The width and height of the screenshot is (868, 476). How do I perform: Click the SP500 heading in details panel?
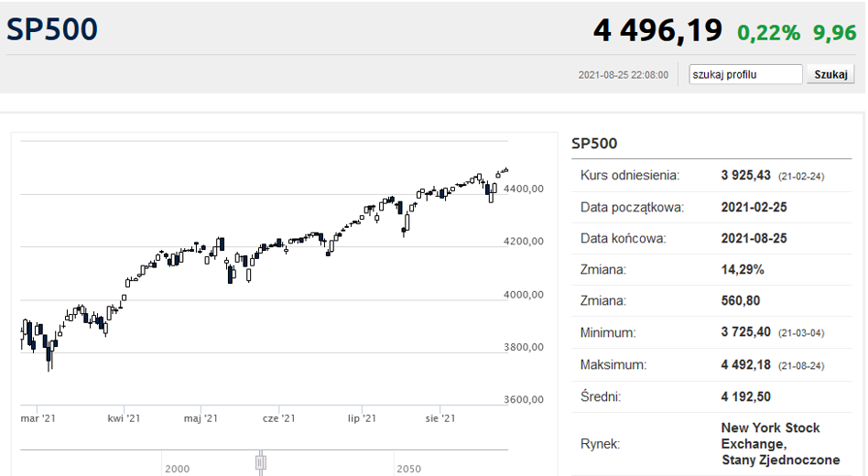pos(594,143)
